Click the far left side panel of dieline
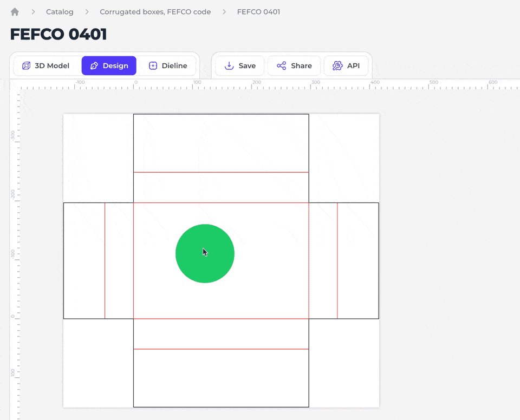 (84, 260)
